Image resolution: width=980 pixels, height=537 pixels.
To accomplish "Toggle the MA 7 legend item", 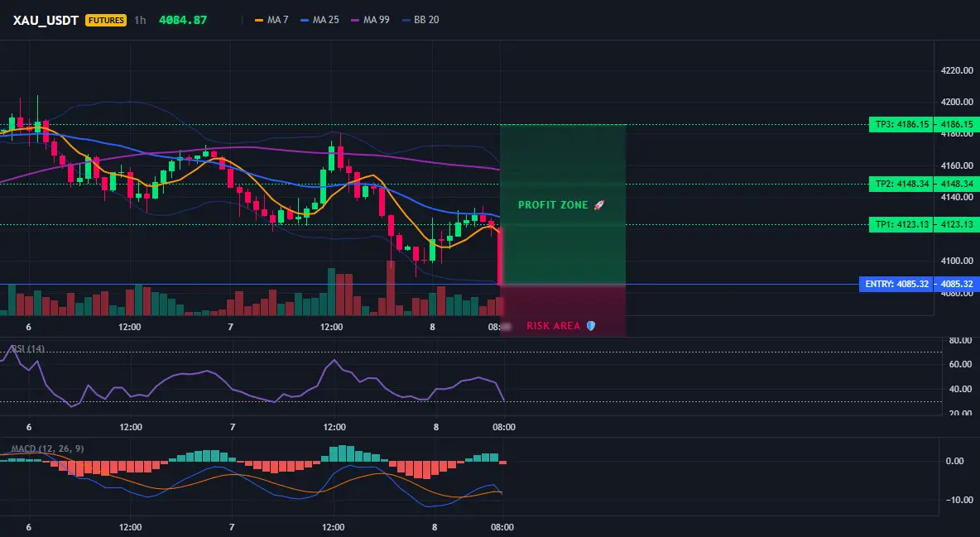I will (x=271, y=20).
